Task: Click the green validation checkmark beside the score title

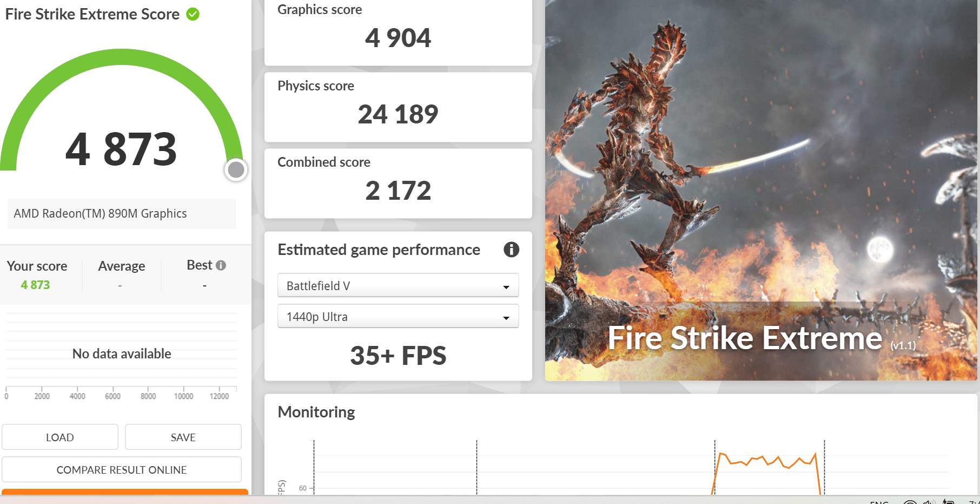Action: (193, 15)
